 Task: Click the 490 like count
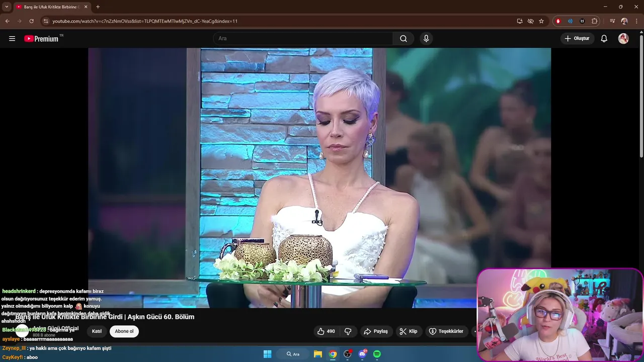(331, 331)
